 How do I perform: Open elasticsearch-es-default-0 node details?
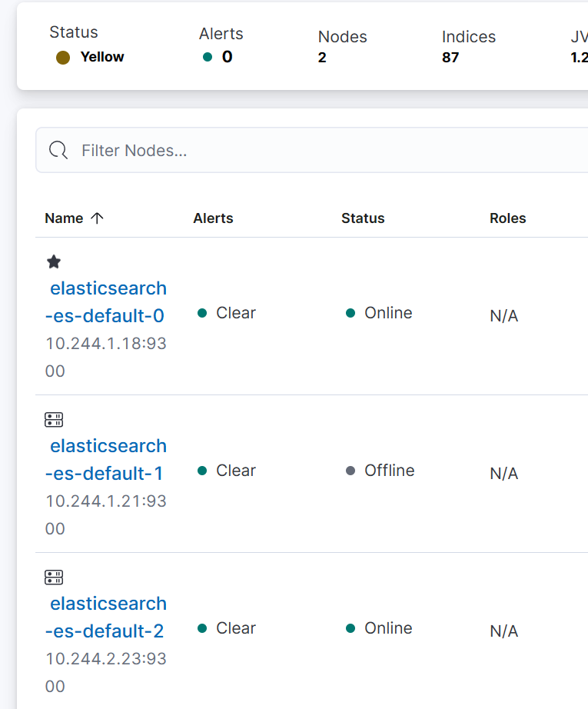point(106,301)
